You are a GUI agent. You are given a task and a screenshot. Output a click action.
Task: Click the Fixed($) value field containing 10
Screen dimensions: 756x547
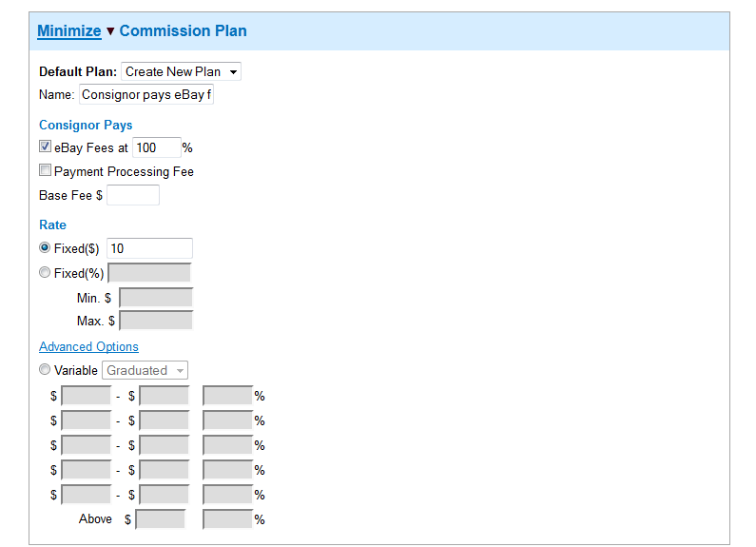149,248
